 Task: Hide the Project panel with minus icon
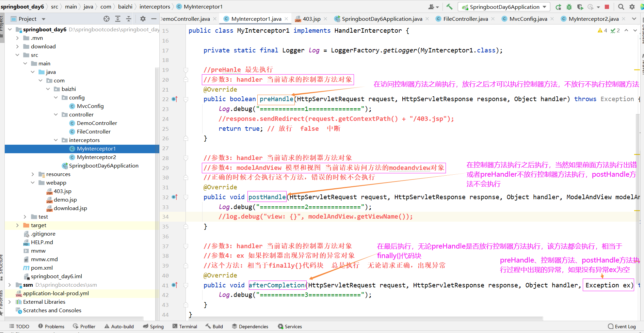[154, 19]
